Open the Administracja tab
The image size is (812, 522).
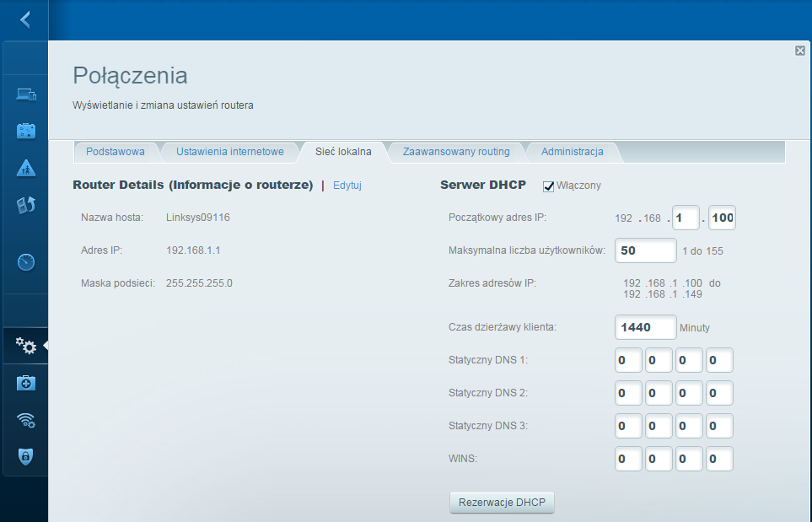pyautogui.click(x=573, y=152)
